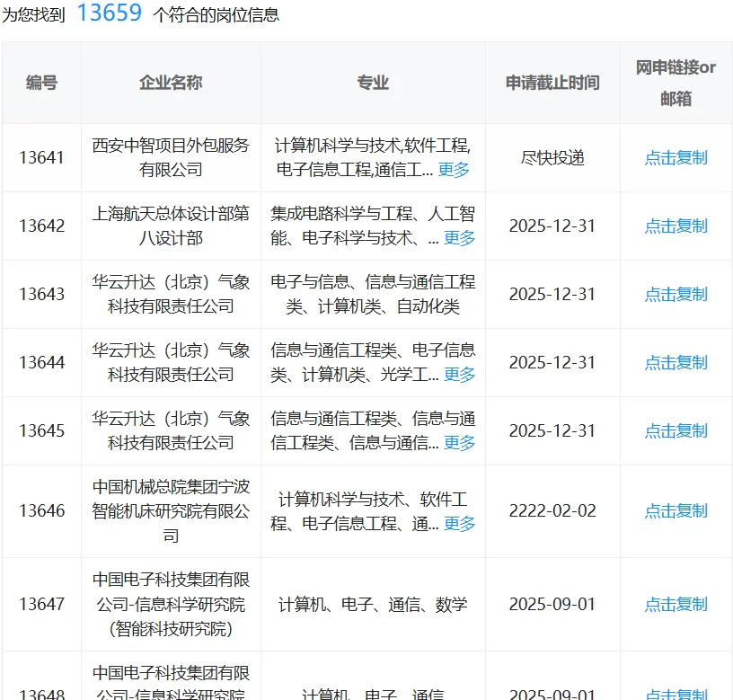Screen dimensions: 733x700
Task: Select majors text 计算机科学与技术,软件工程 in row 13641
Action: coord(373,145)
